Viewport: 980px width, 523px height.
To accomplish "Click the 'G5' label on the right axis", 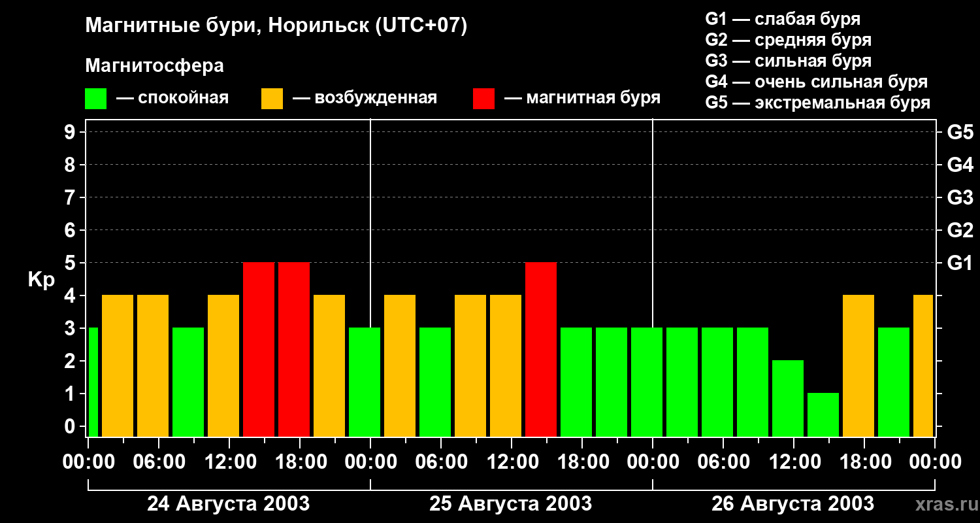I will 960,133.
